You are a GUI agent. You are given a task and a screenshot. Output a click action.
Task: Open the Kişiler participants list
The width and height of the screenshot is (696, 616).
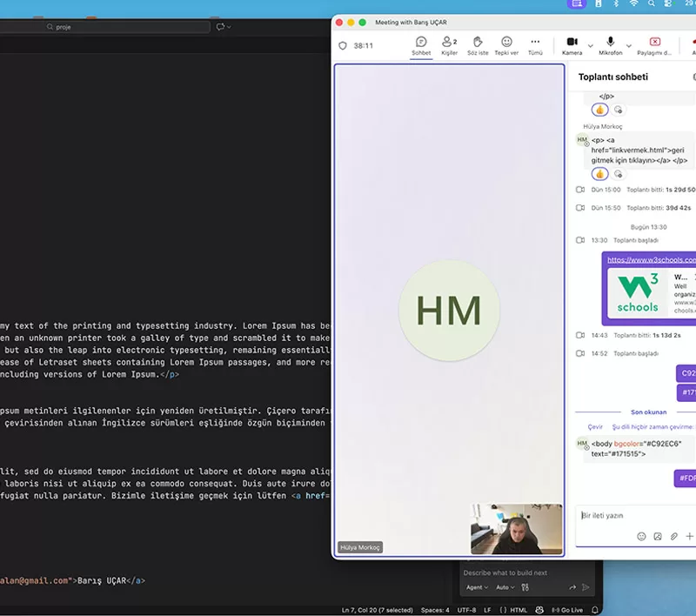tap(449, 46)
